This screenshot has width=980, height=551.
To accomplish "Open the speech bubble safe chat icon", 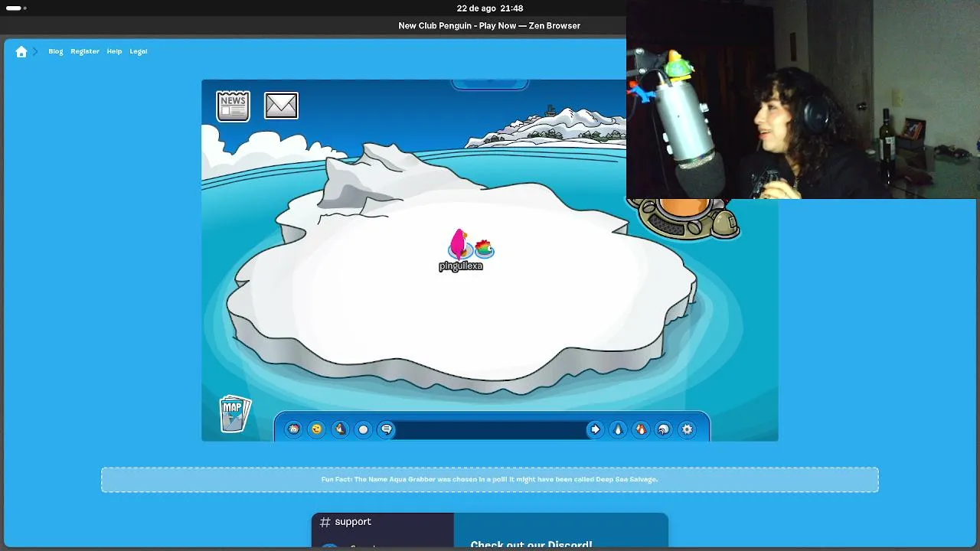I will pyautogui.click(x=387, y=429).
